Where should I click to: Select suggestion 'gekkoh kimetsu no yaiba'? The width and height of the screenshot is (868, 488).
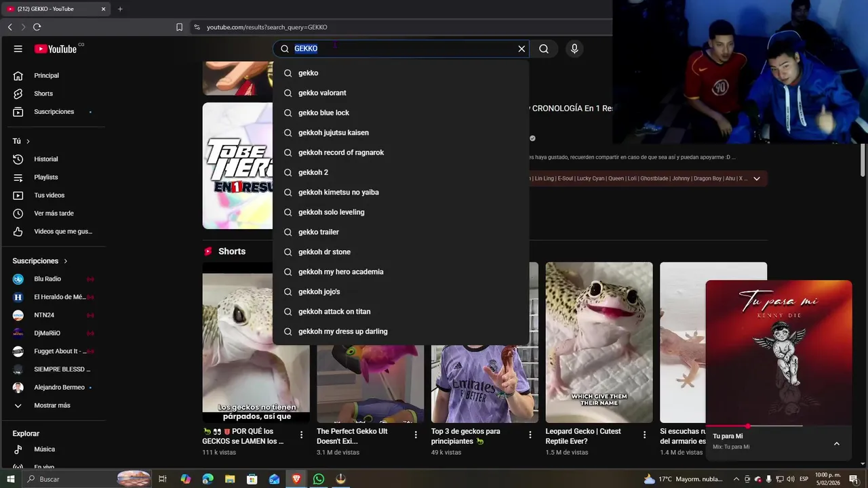(401, 192)
